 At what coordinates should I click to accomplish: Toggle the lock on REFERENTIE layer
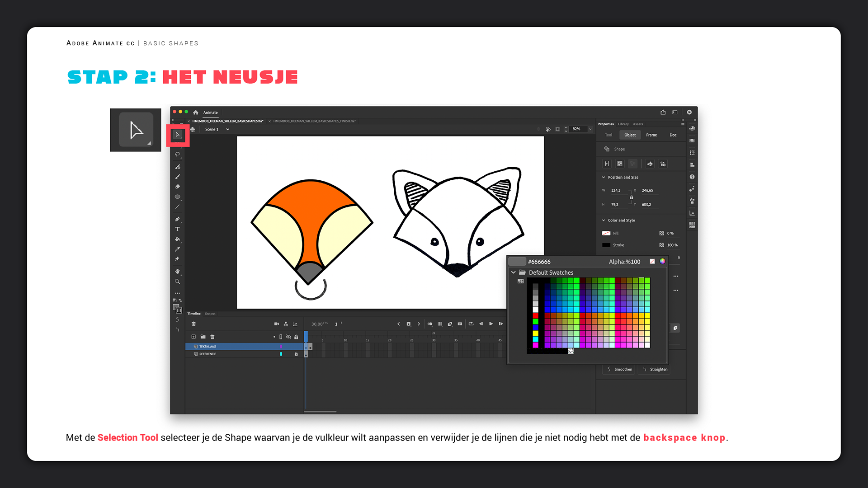[x=296, y=354]
